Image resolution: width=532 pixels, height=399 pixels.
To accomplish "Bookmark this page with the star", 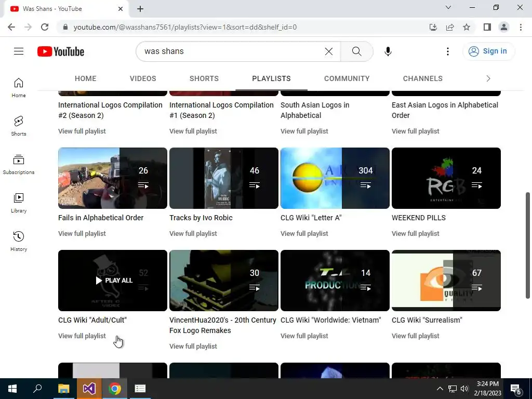I will [x=467, y=27].
